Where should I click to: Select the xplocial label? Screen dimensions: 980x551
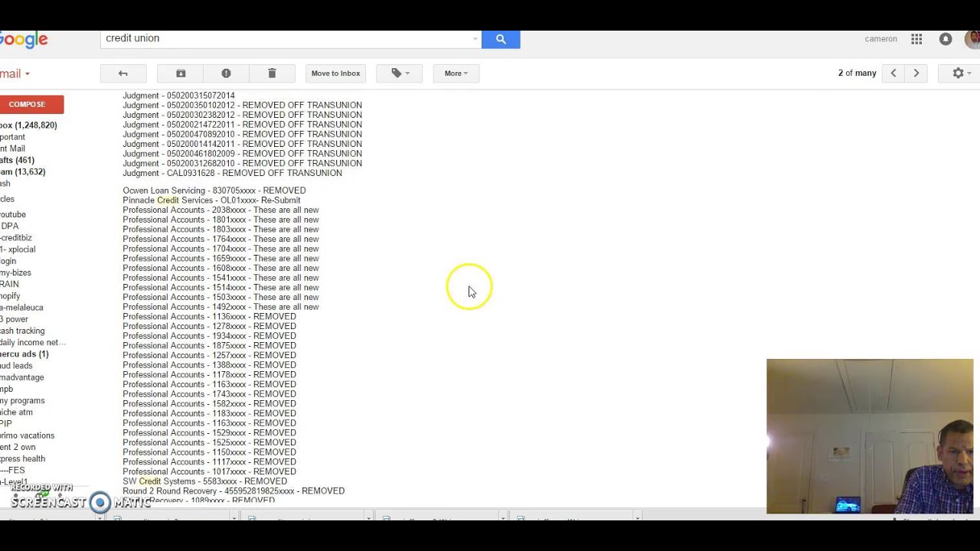(x=18, y=249)
